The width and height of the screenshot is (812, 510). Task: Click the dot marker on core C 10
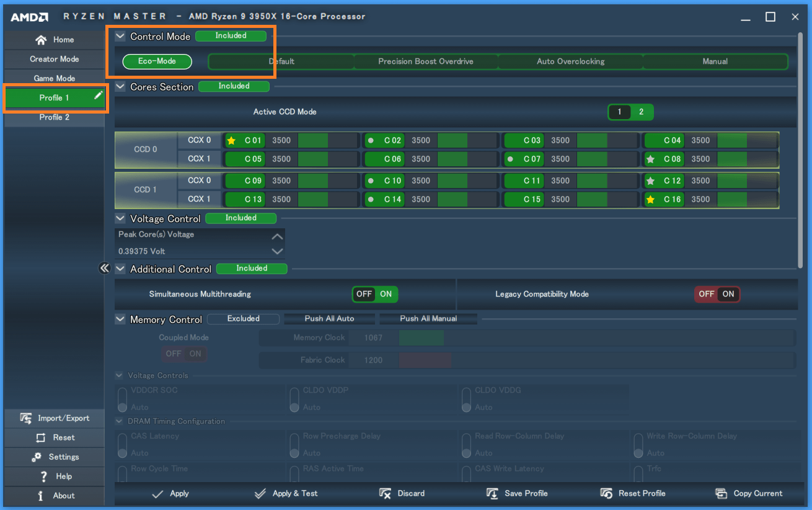point(371,181)
